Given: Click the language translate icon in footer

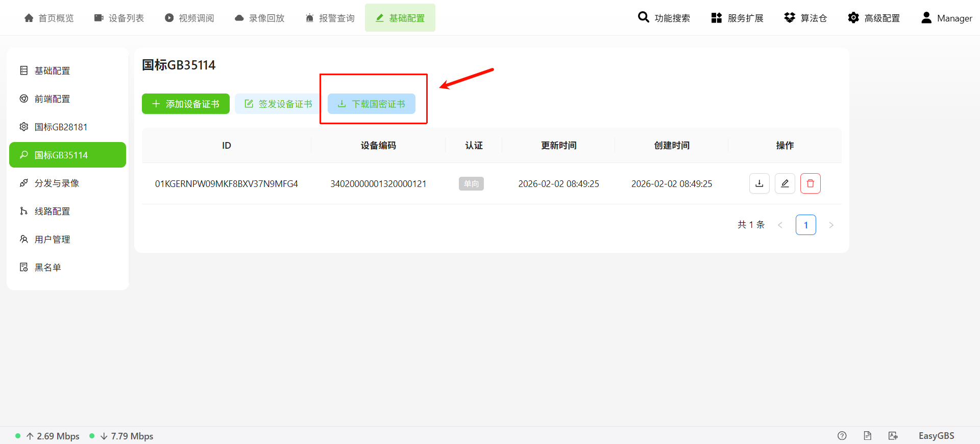Looking at the screenshot, I should pyautogui.click(x=893, y=436).
